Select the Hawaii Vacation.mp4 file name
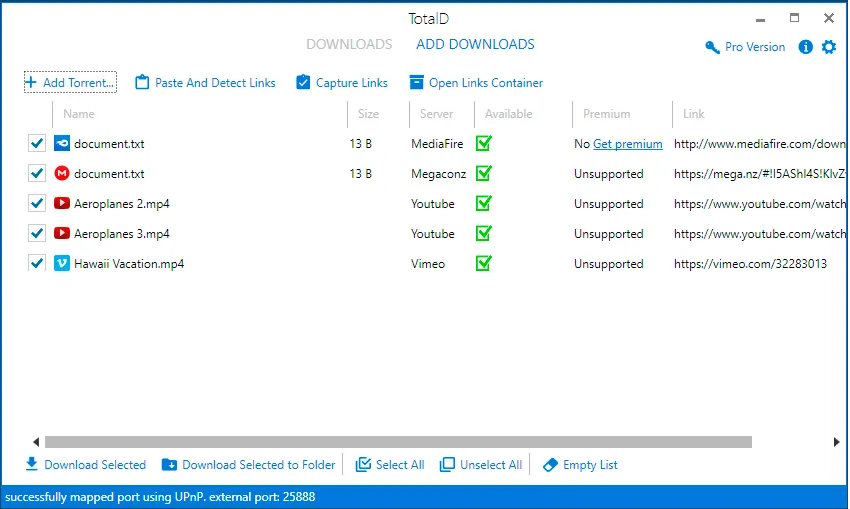Viewport: 850px width, 509px height. [129, 264]
